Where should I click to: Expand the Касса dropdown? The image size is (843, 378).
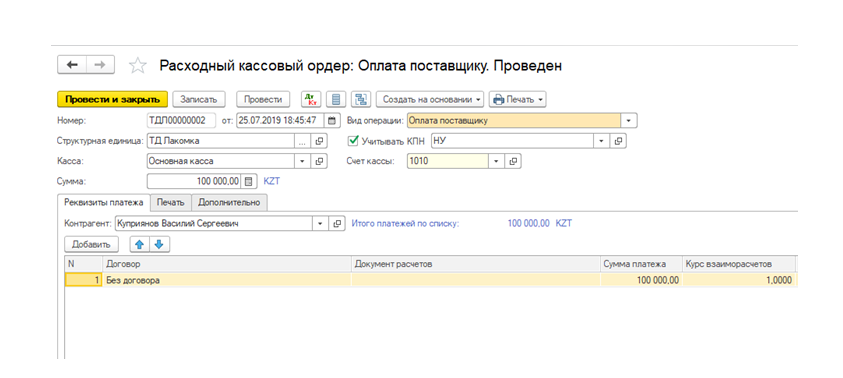point(302,161)
